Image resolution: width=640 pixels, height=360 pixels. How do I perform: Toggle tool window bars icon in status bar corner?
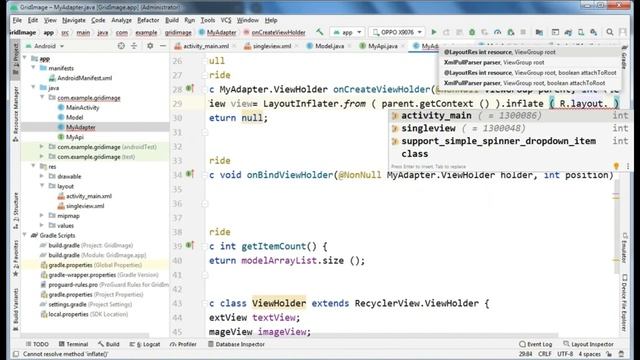click(x=16, y=354)
